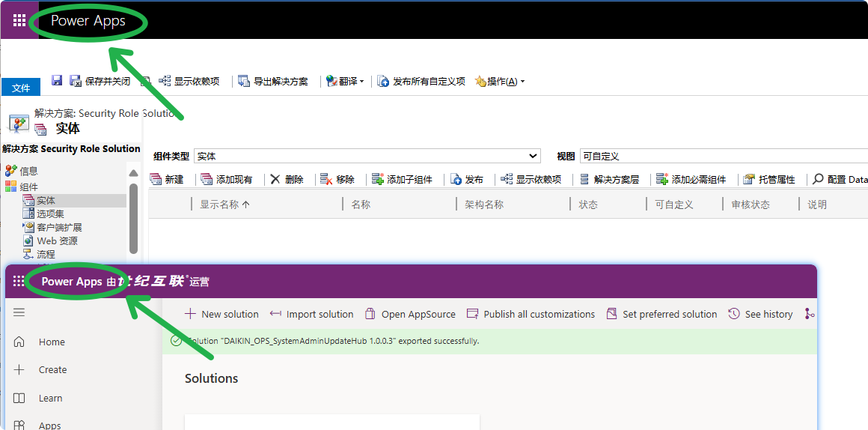868x430 pixels.
Task: Click Publish all customizations
Action: pos(531,314)
